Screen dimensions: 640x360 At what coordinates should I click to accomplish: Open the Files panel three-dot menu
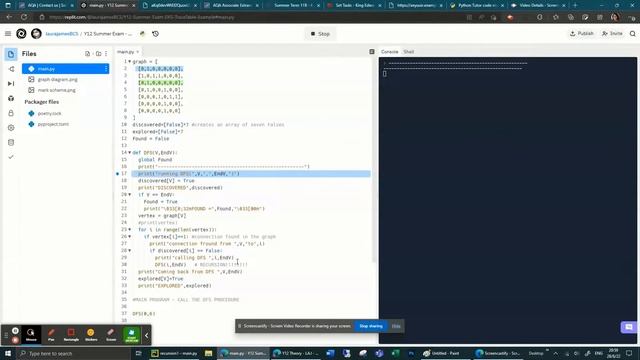[x=106, y=54]
